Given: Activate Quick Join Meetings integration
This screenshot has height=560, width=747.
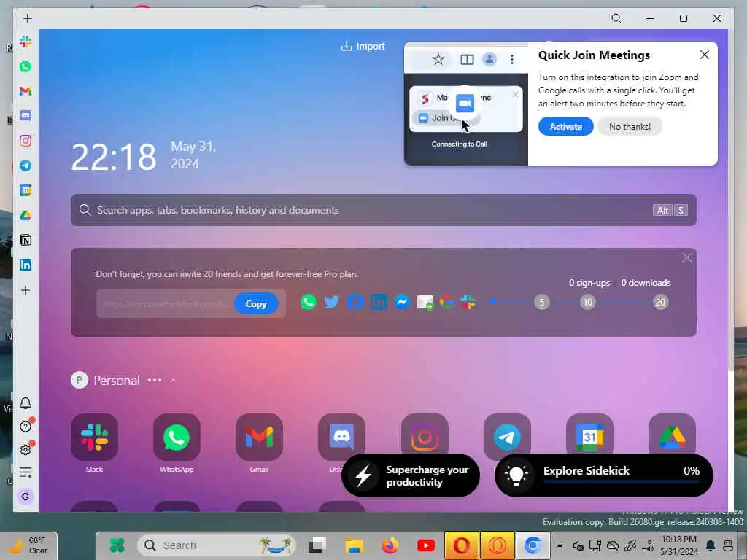Looking at the screenshot, I should pos(565,127).
